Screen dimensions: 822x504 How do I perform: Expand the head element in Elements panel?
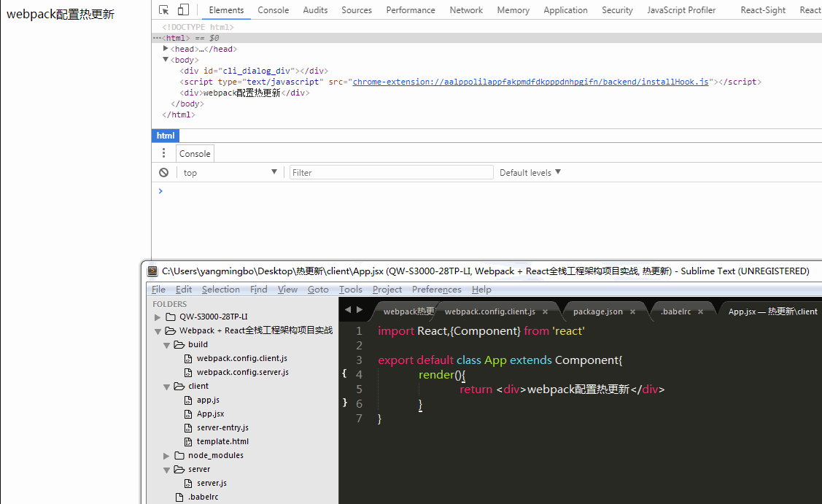166,49
